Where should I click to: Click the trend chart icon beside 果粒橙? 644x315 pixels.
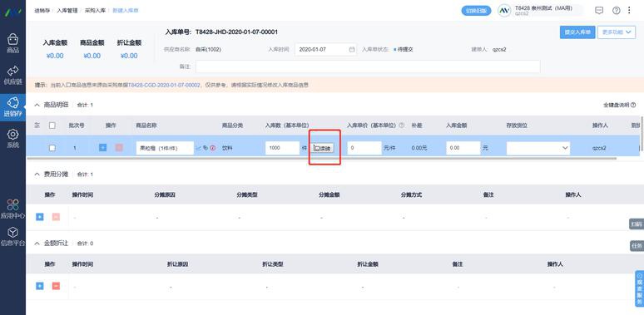click(199, 148)
